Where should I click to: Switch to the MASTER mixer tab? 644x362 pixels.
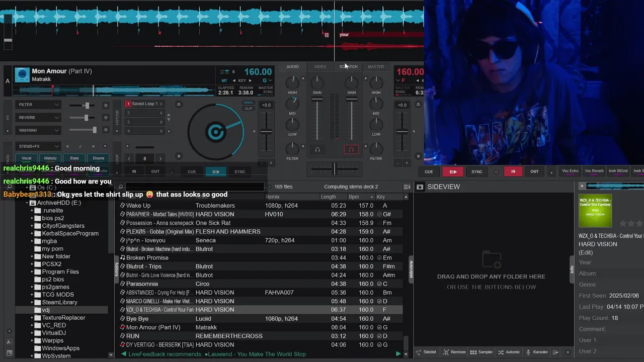click(x=376, y=67)
